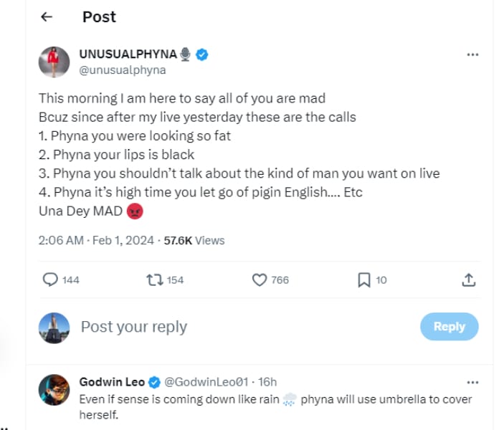Click the back arrow icon
504x430 pixels.
click(x=47, y=17)
